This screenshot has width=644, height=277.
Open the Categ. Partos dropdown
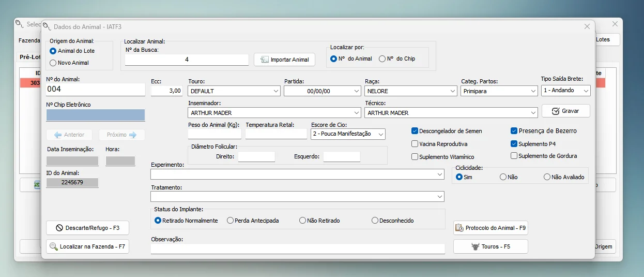coord(499,91)
